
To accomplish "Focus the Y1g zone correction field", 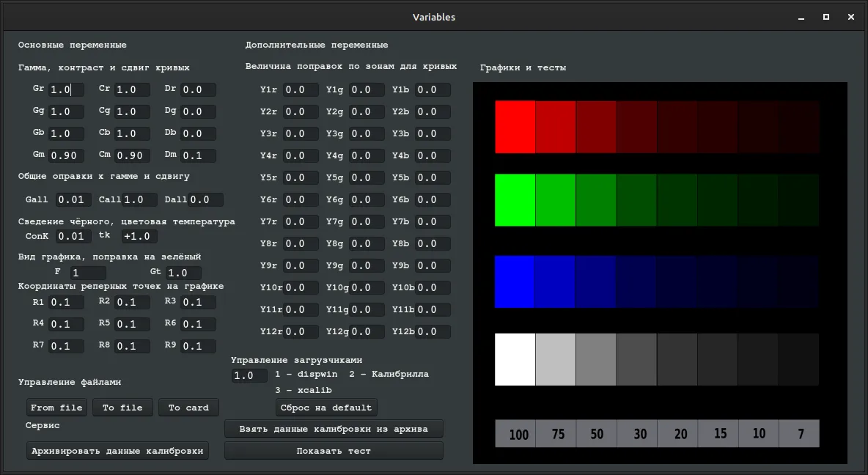I will tap(367, 89).
